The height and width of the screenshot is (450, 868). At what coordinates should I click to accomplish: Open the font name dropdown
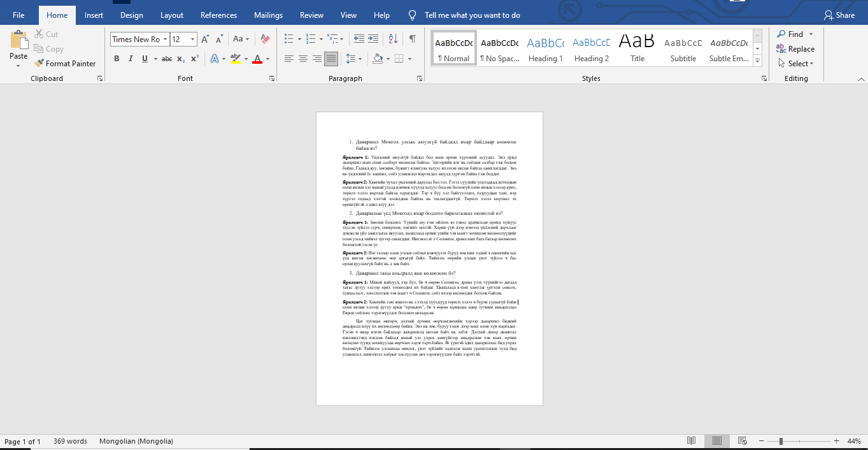[165, 40]
